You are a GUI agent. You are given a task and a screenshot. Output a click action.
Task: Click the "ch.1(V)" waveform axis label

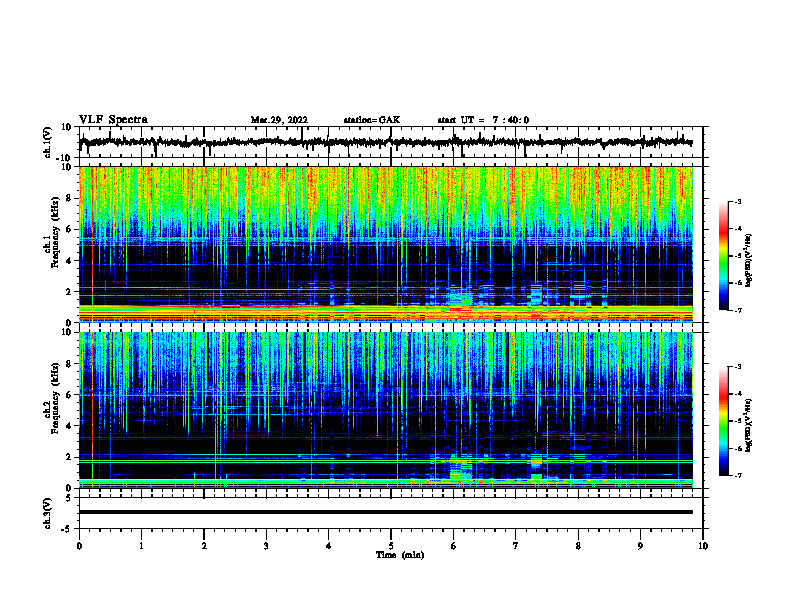click(x=48, y=142)
